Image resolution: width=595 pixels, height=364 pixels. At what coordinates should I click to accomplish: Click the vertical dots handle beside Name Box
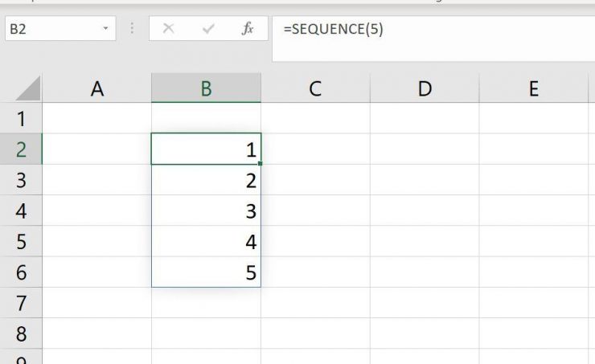click(132, 28)
